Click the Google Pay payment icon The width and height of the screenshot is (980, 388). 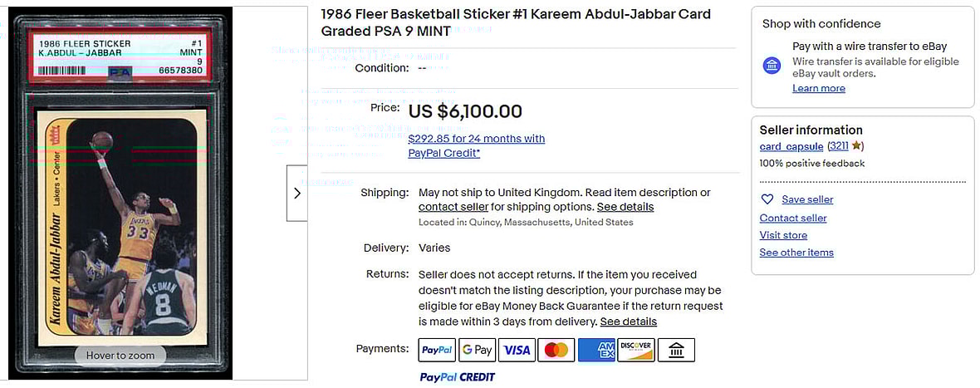pyautogui.click(x=477, y=350)
